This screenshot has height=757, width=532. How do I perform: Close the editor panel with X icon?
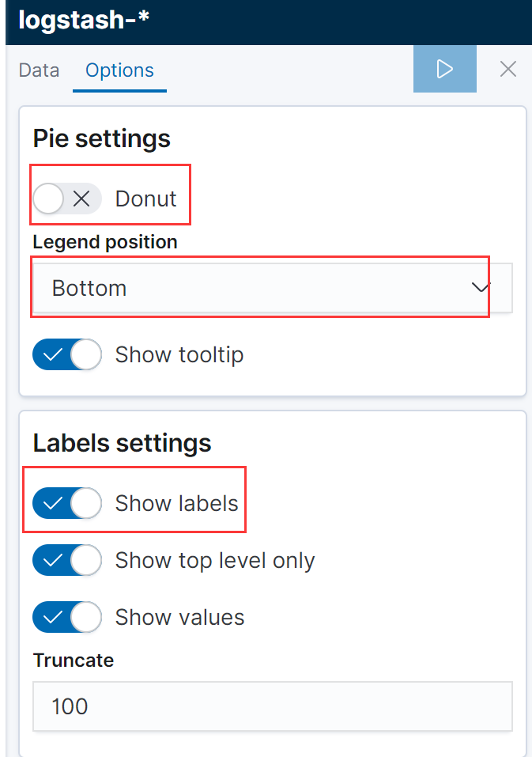click(507, 69)
